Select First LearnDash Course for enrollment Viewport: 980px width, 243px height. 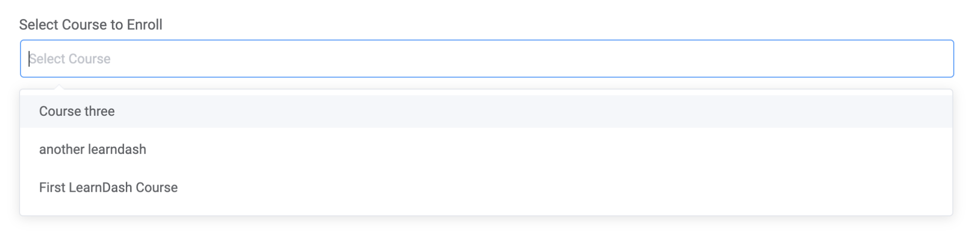coord(108,188)
